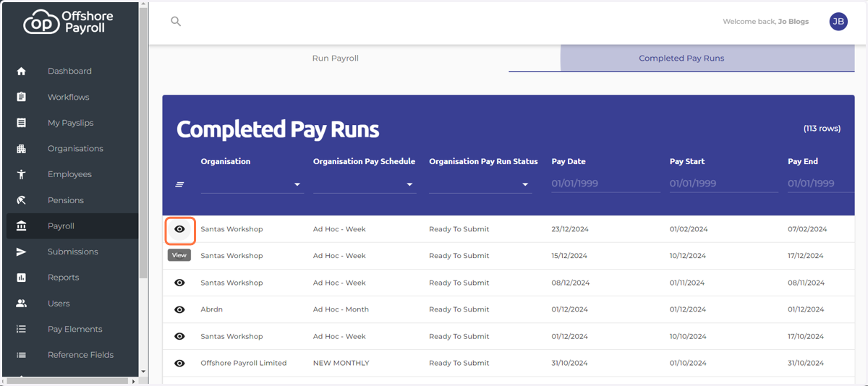The image size is (868, 386).
Task: Open Dashboard in the sidebar
Action: 69,71
